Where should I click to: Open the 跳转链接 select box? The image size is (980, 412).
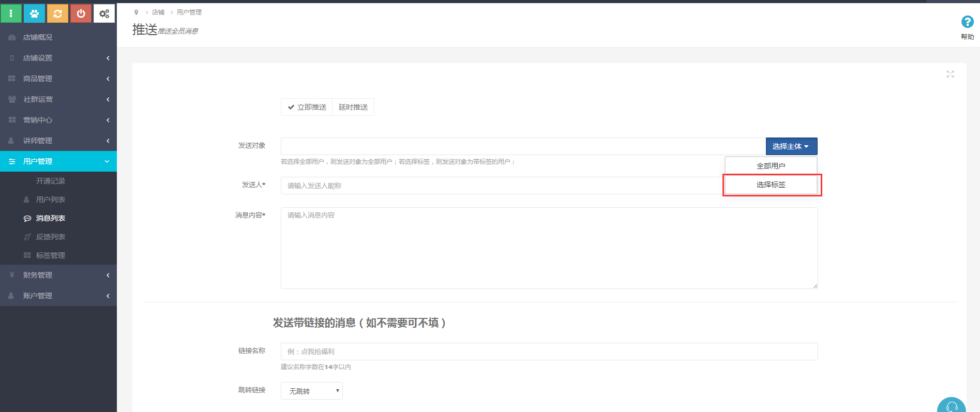312,391
